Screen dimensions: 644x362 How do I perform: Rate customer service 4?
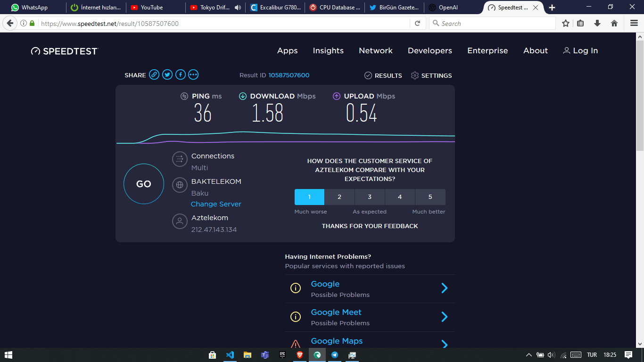(400, 197)
